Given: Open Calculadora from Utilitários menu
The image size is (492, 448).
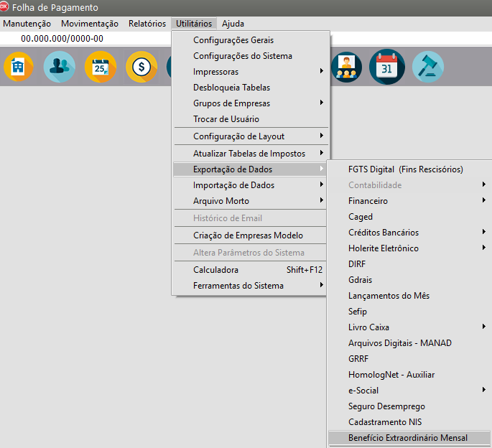Looking at the screenshot, I should click(x=215, y=270).
